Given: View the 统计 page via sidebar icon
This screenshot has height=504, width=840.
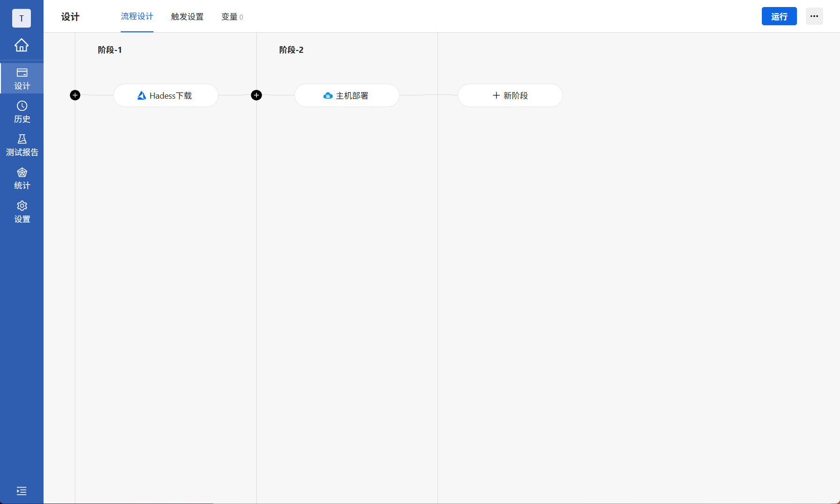Looking at the screenshot, I should point(22,178).
